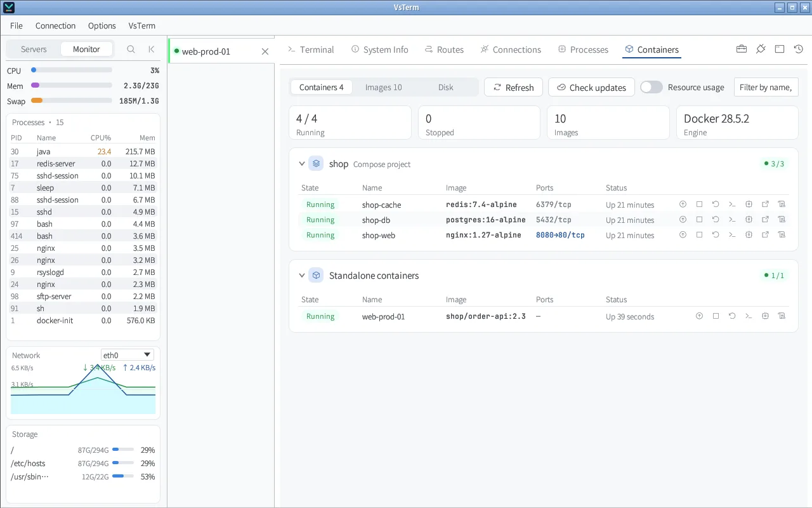View logs icon for shop-cache container
812x508 pixels.
782,204
